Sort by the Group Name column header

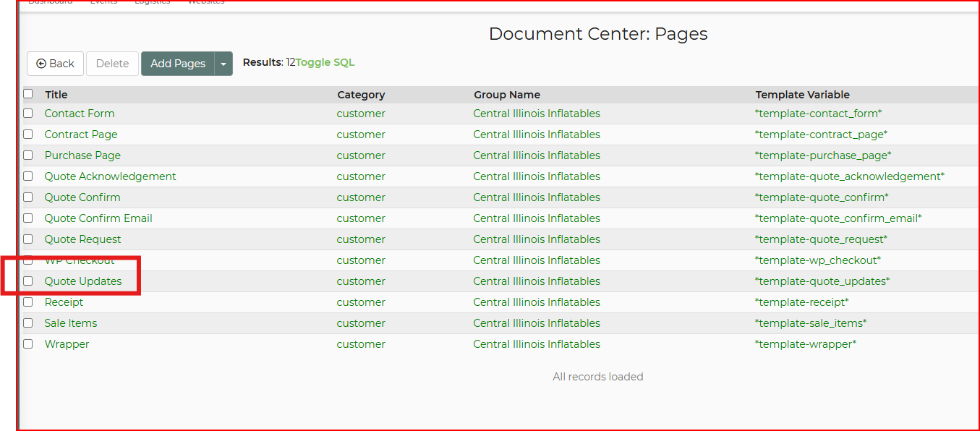507,95
